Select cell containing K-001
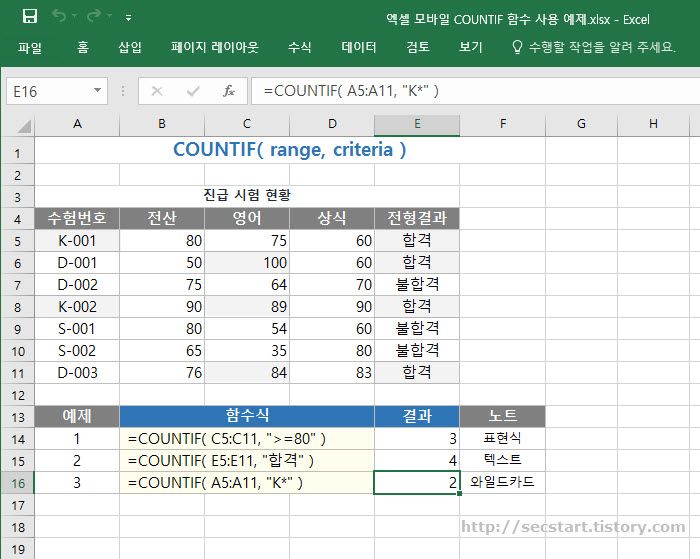This screenshot has height=559, width=700. click(x=77, y=241)
